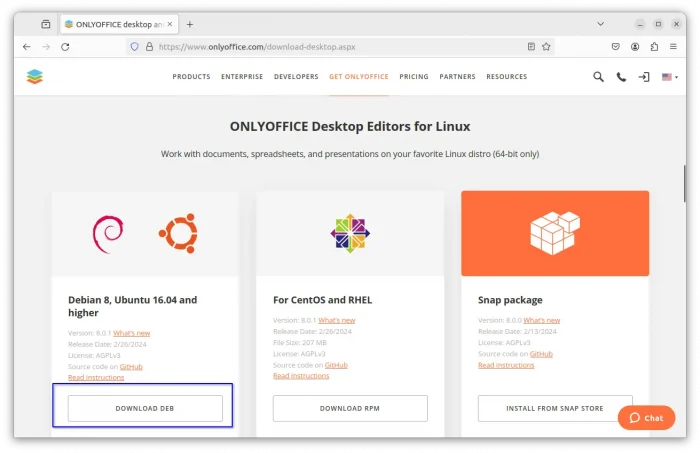Expand the US flag language dropdown
Image resolution: width=700 pixels, height=453 pixels.
[668, 76]
